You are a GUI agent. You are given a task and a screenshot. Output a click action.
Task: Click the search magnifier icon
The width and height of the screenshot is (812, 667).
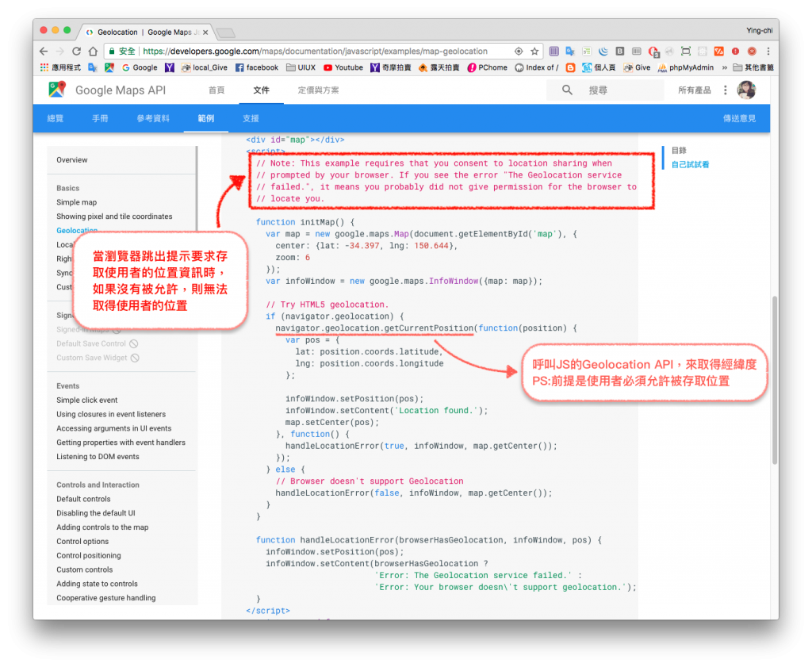[x=567, y=90]
